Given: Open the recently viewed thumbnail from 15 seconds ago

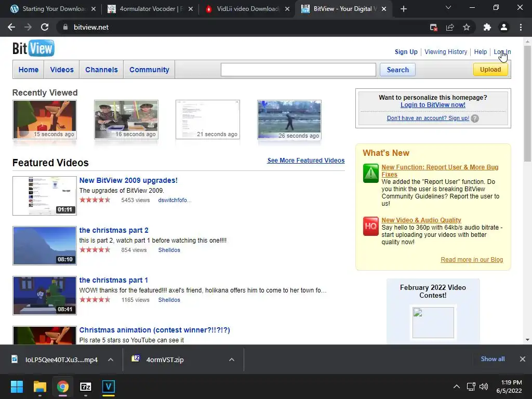Looking at the screenshot, I should [x=45, y=119].
